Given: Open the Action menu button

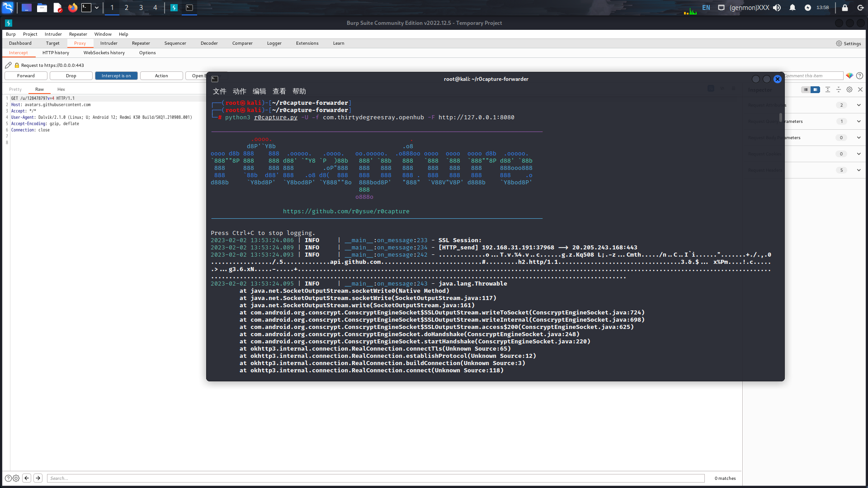Looking at the screenshot, I should pos(161,76).
